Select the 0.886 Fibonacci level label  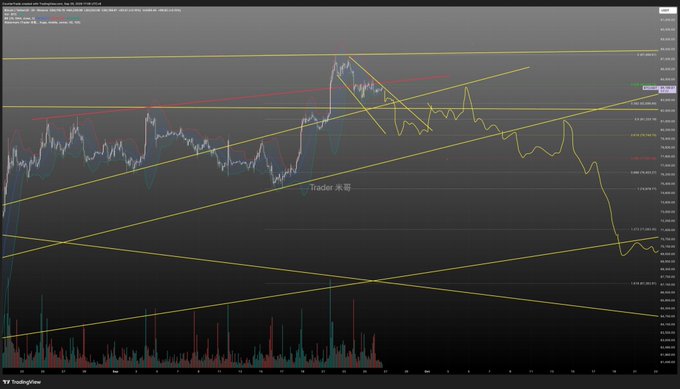(644, 173)
